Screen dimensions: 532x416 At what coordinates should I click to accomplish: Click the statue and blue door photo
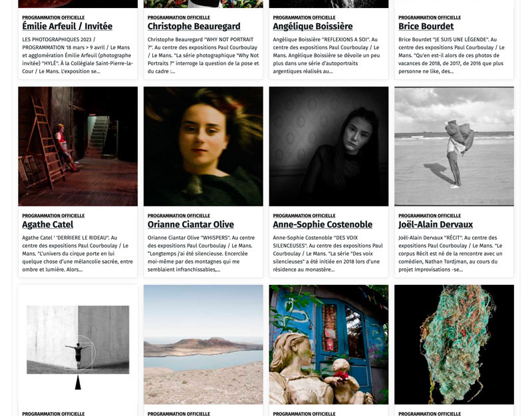coord(329,345)
